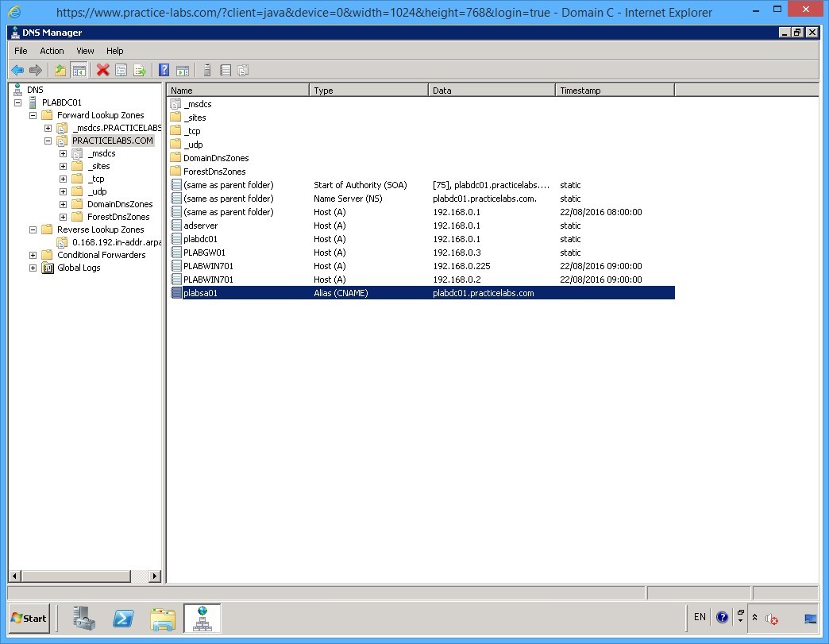Open the Action menu
Screen dimensions: 829x644
pyautogui.click(x=52, y=50)
